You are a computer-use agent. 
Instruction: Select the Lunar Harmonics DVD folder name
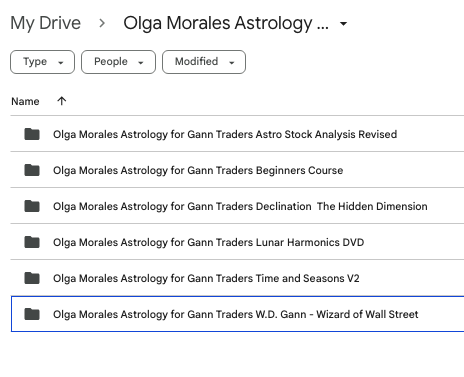(208, 242)
